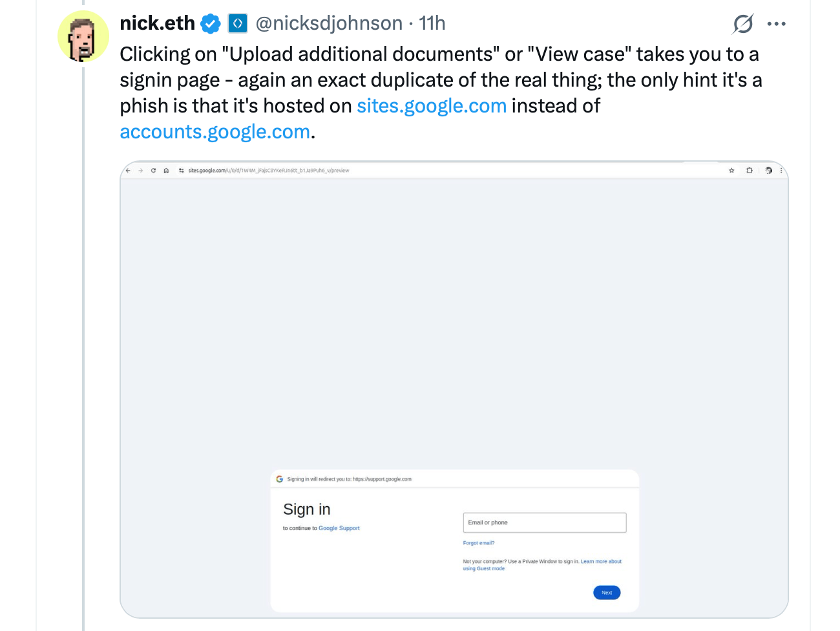Image resolution: width=840 pixels, height=631 pixels.
Task: Click the Chrome profile avatar
Action: [x=768, y=170]
